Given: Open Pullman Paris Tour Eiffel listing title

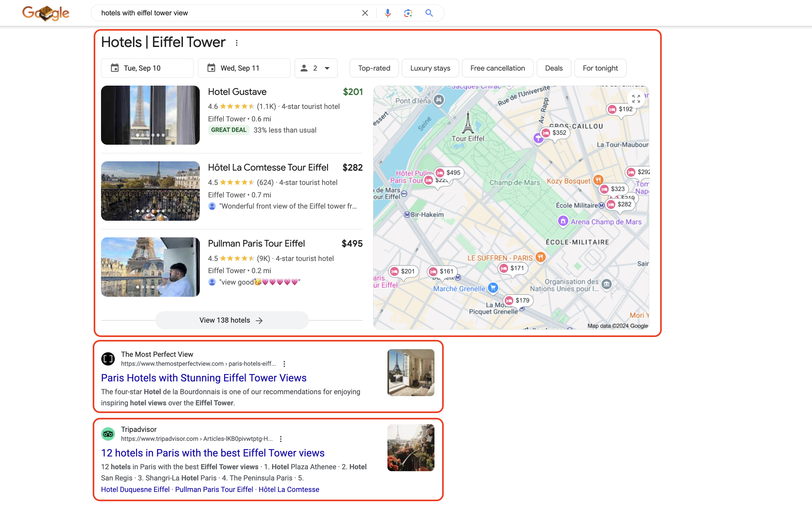Looking at the screenshot, I should coord(256,243).
